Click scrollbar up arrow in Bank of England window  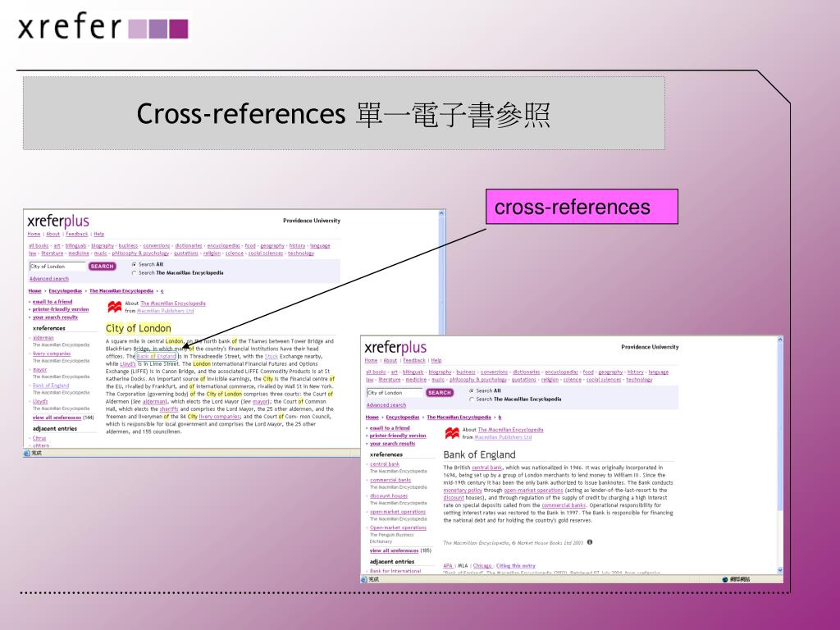[x=780, y=340]
